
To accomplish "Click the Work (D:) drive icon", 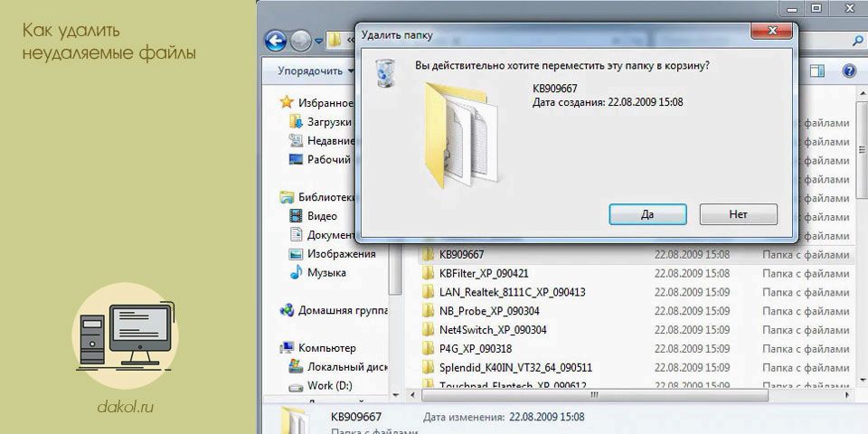I will (x=297, y=386).
